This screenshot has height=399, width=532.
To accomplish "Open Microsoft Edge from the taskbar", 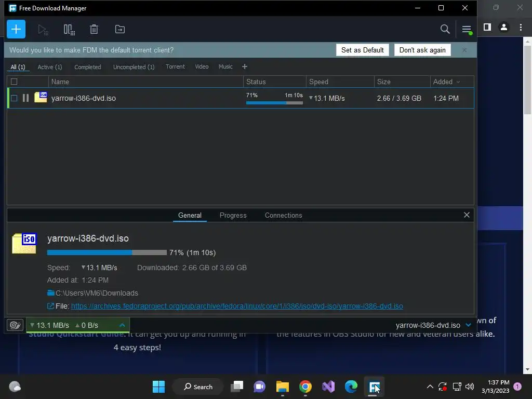I will tap(351, 387).
